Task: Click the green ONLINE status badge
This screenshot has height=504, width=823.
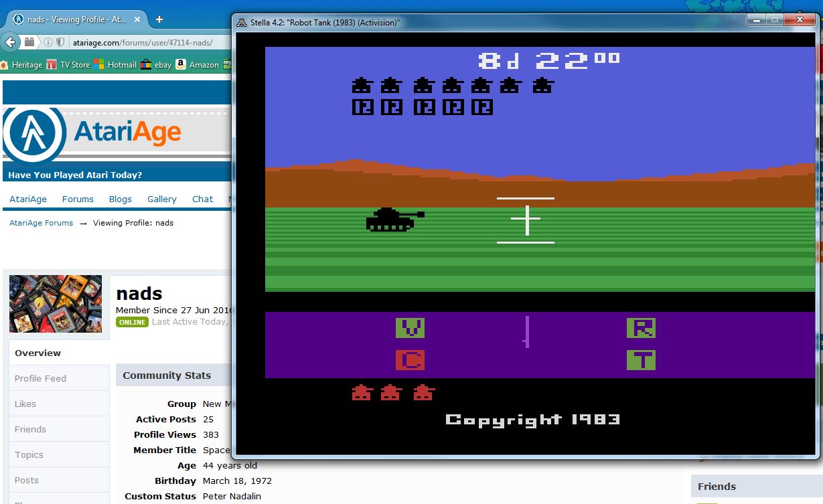Action: click(x=133, y=322)
